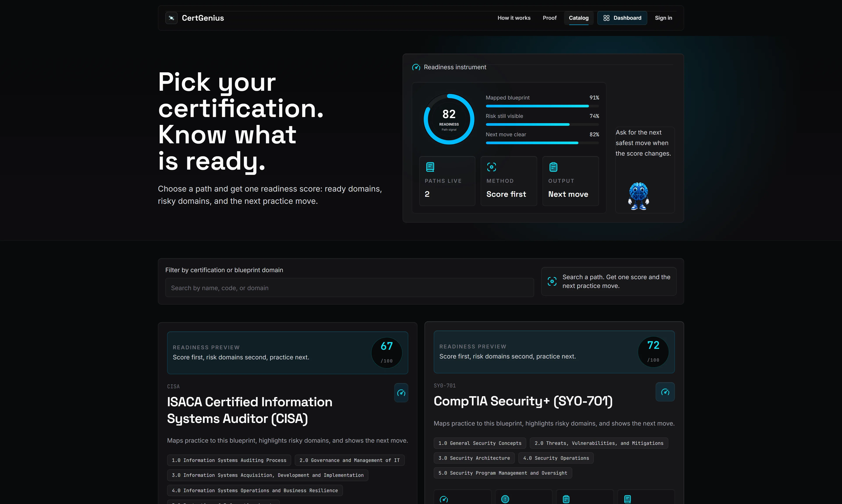Click the 'CISA' code label

(x=173, y=387)
